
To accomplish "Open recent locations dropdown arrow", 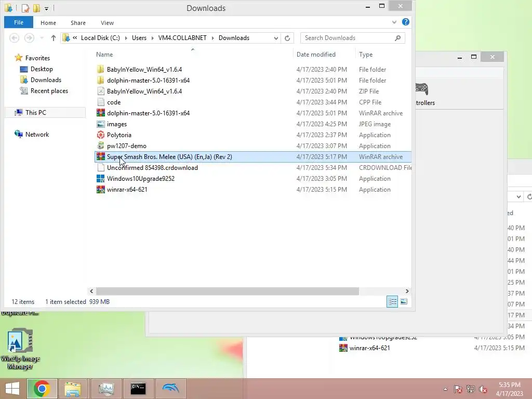I will click(42, 38).
